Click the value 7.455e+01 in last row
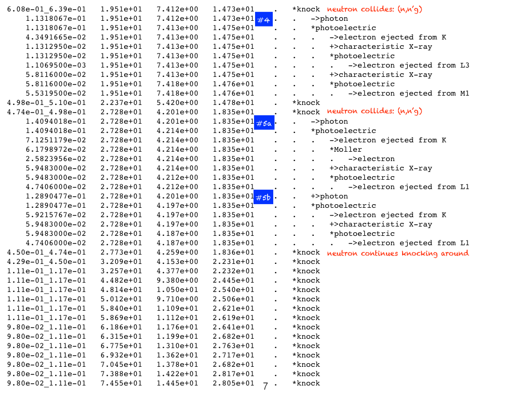This screenshot has height=399, width=532. (121, 383)
